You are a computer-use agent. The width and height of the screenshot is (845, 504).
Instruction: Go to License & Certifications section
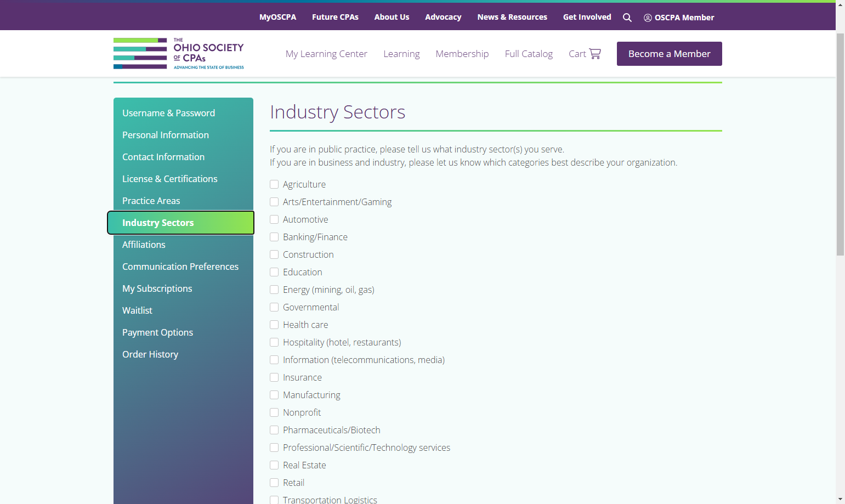183,179
